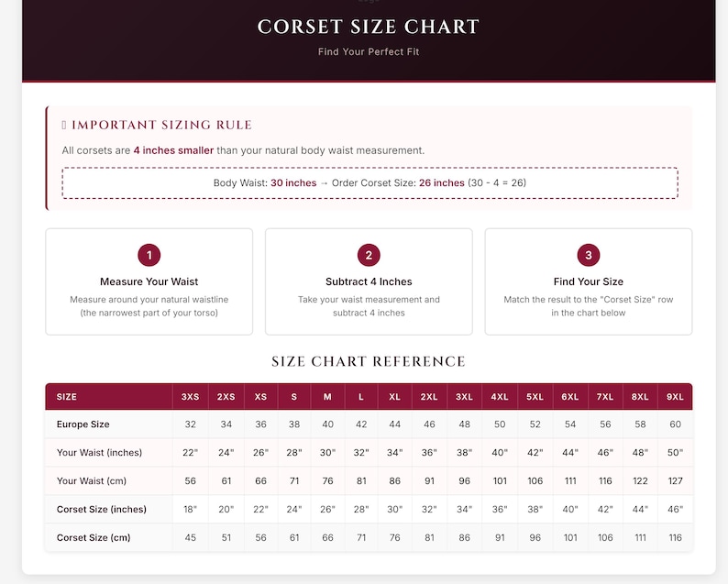Click the 'Subtract 4 Inches' heading

(x=369, y=281)
